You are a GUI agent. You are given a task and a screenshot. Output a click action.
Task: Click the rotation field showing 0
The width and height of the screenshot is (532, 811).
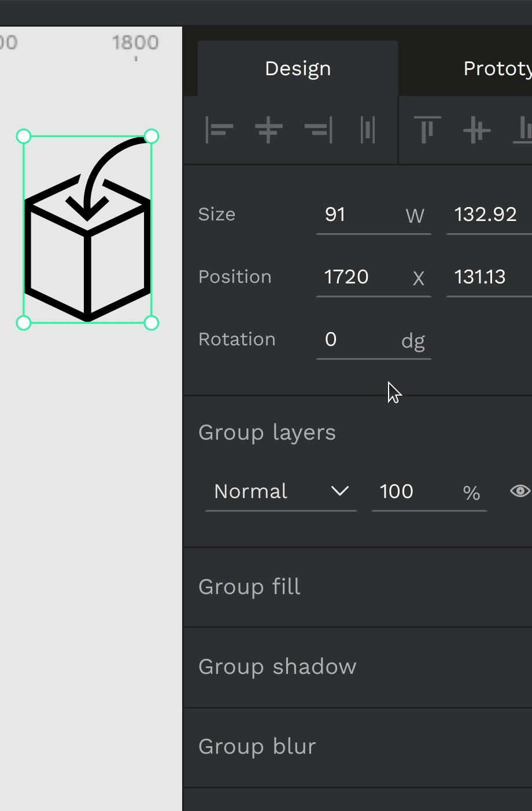(x=374, y=340)
